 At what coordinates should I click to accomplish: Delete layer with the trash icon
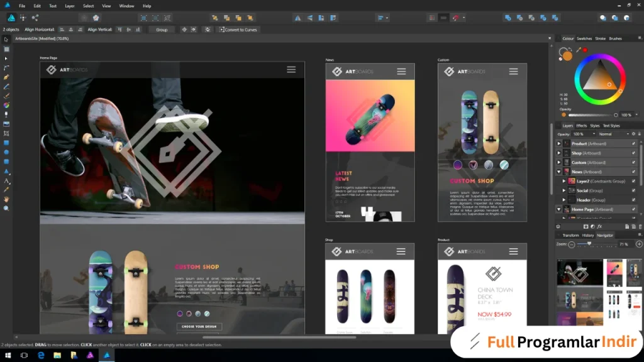click(640, 226)
